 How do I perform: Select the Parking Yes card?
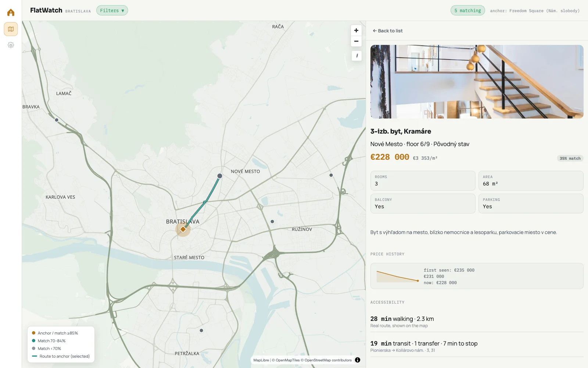(531, 204)
